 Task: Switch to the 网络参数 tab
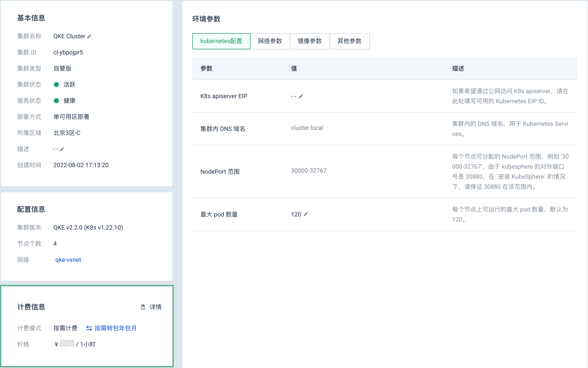(270, 41)
